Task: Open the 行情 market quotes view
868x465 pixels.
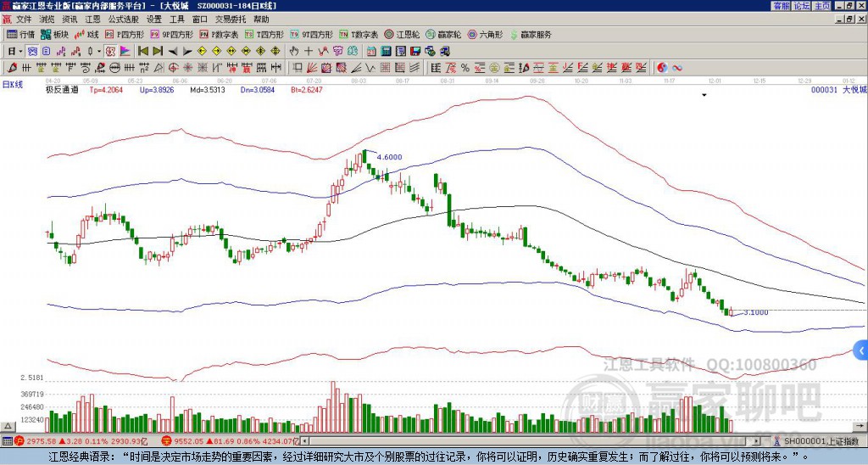Action: [20, 34]
